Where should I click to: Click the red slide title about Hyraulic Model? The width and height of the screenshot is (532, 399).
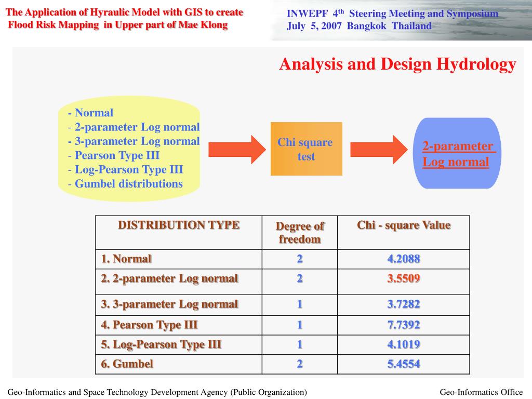[x=124, y=19]
